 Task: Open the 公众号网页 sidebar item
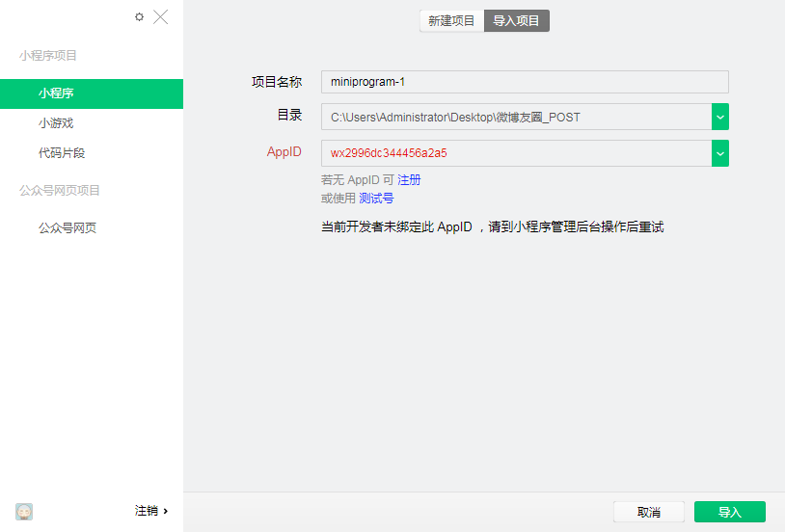click(68, 228)
